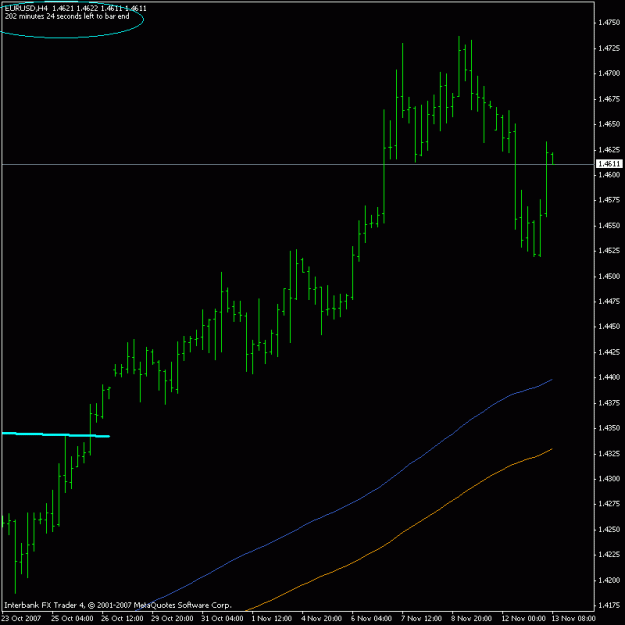This screenshot has height=625, width=625.
Task: Click the 1.4550 price axis label
Action: pyautogui.click(x=609, y=226)
